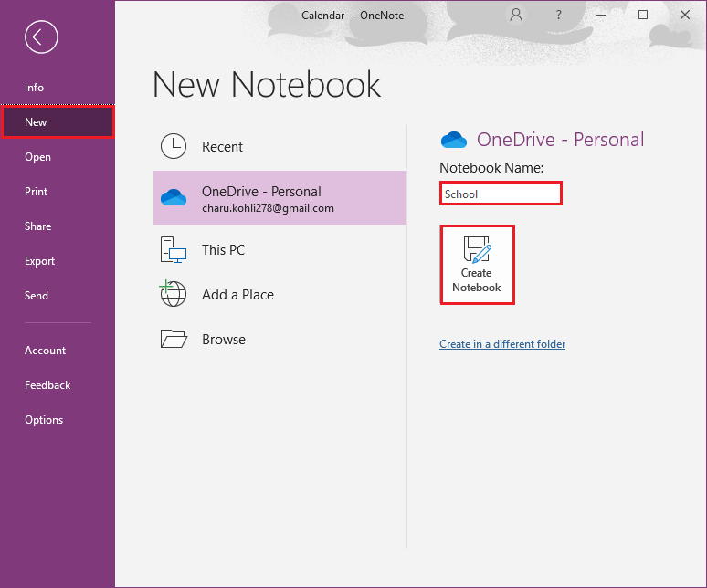Click the Recent clock icon
Image resolution: width=707 pixels, height=588 pixels.
174,146
